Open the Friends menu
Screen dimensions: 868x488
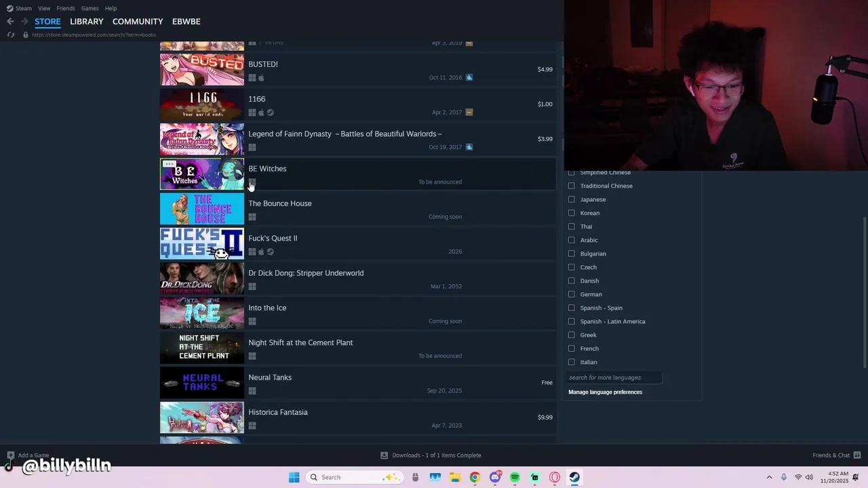(66, 8)
